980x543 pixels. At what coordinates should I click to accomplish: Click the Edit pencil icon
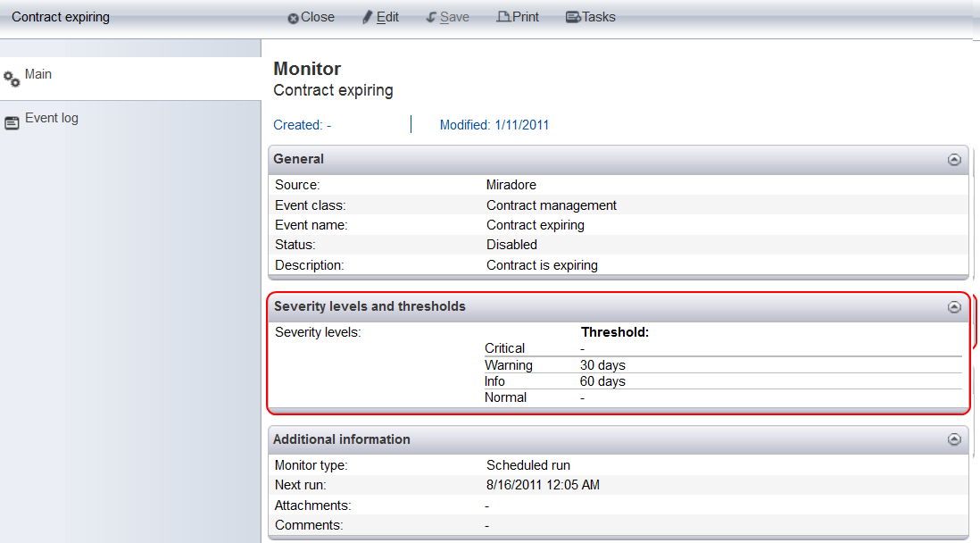367,17
